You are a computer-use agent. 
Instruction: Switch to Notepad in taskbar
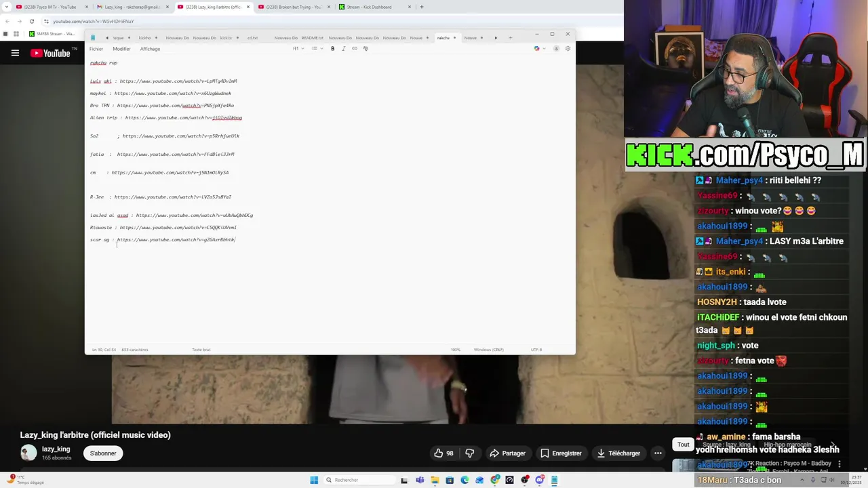[554, 480]
